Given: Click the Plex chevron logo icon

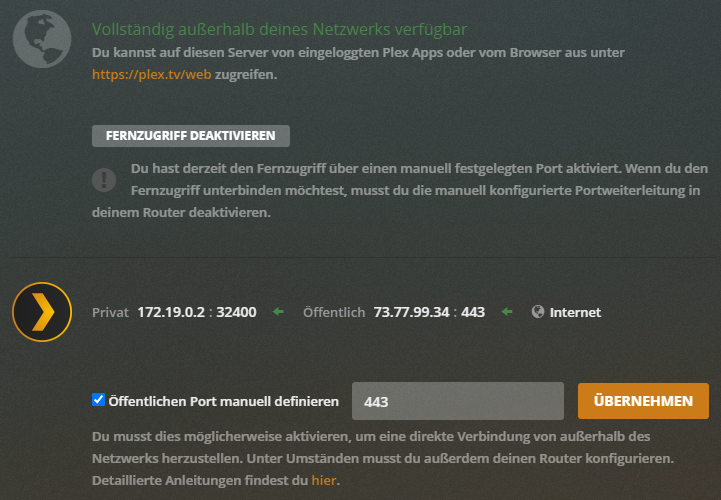Looking at the screenshot, I should coord(42,312).
